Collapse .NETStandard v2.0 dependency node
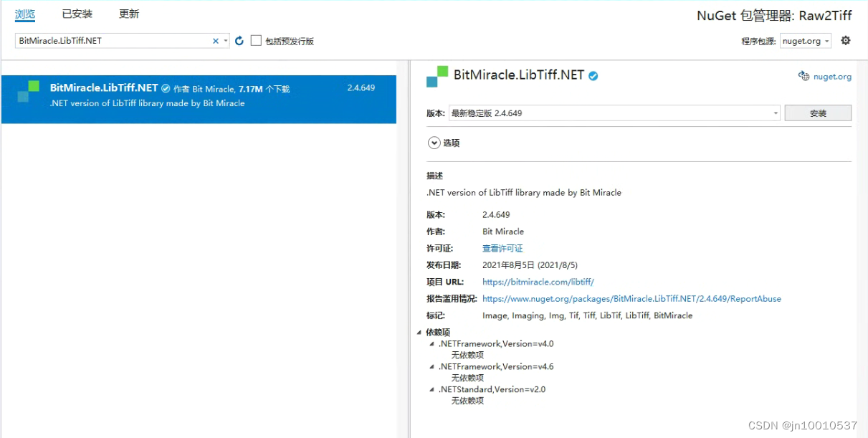868x438 pixels. pyautogui.click(x=432, y=390)
